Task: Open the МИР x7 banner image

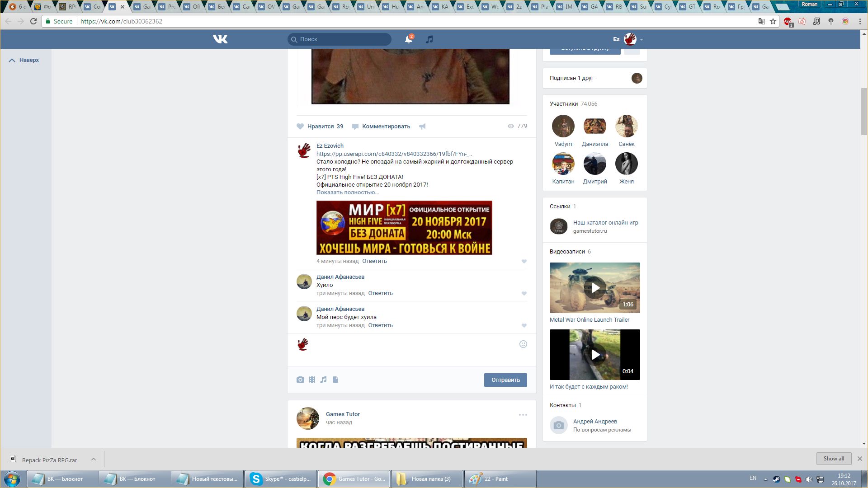Action: point(404,228)
